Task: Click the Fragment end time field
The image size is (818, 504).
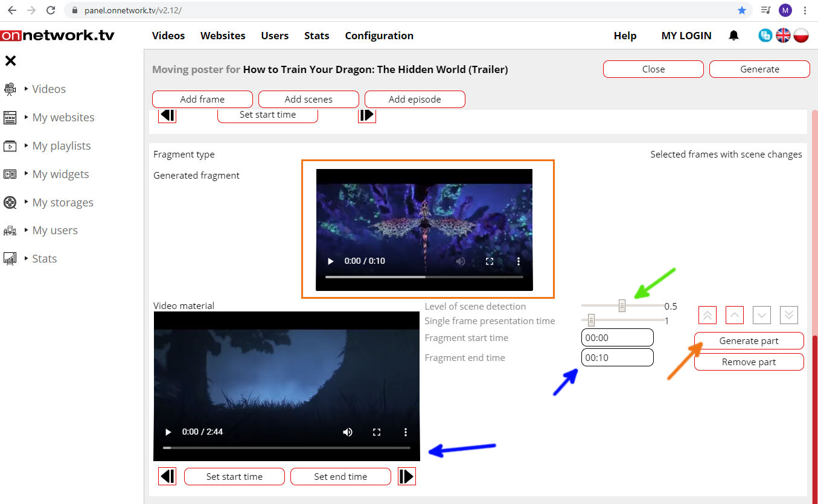Action: [x=617, y=357]
